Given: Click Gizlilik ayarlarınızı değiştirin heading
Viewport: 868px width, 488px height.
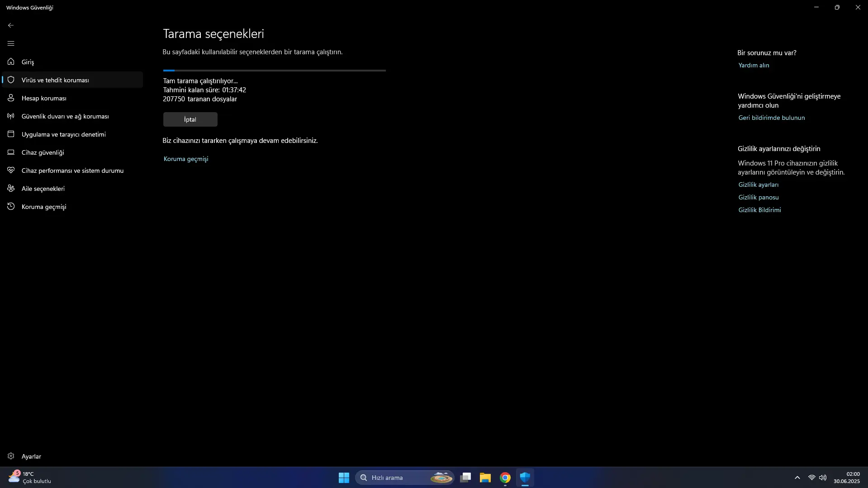Looking at the screenshot, I should coord(779,149).
